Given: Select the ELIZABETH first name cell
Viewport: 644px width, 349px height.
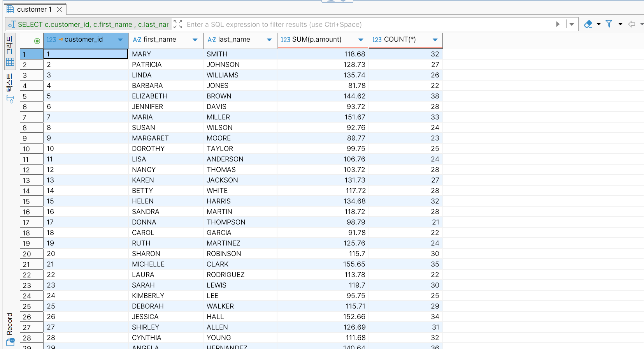Looking at the screenshot, I should (150, 96).
